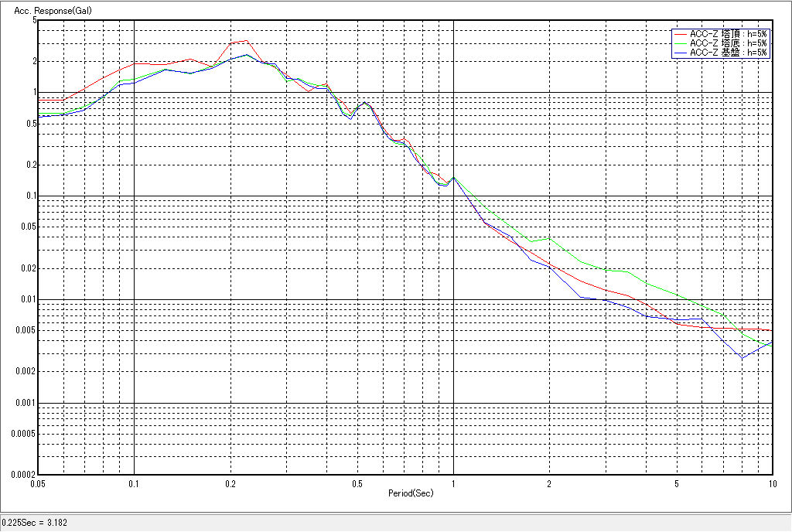This screenshot has height=532, width=792.
Task: Click the red ACC-Z 塔頂 legend line
Action: 680,35
